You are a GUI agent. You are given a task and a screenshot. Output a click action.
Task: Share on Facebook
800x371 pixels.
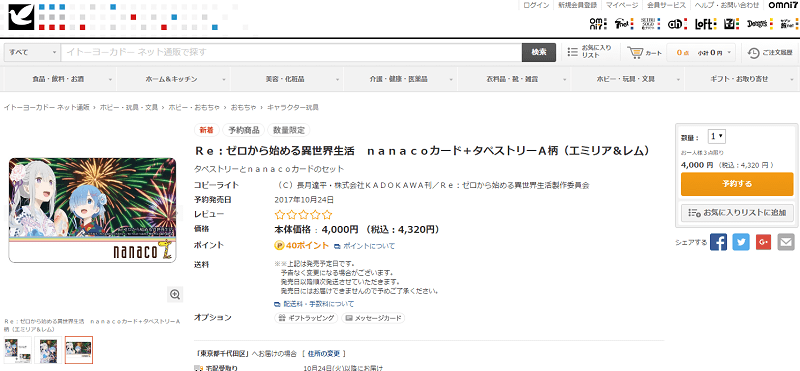click(x=718, y=242)
